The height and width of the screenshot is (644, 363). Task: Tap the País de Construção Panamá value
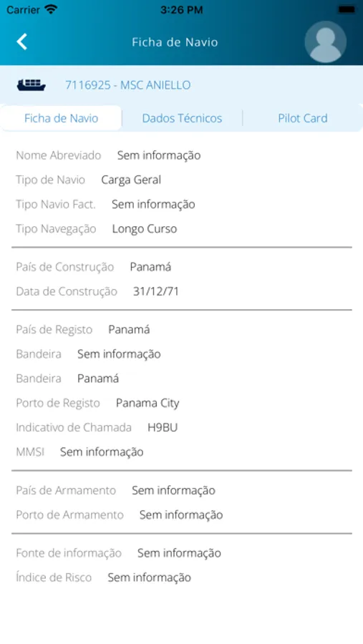click(x=150, y=267)
